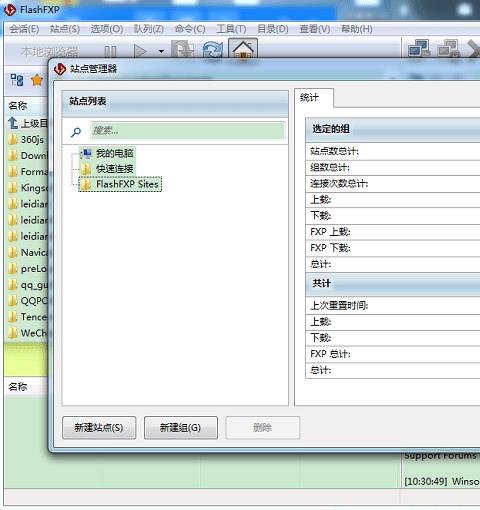Click the star favorites icon in local pane
This screenshot has height=510, width=480.
click(x=37, y=80)
